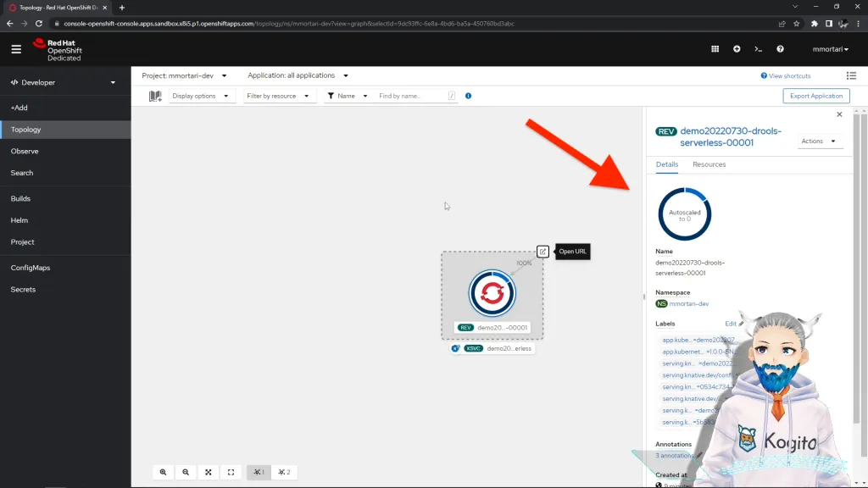
Task: Open the mmortari-dev namespace link
Action: coord(688,304)
